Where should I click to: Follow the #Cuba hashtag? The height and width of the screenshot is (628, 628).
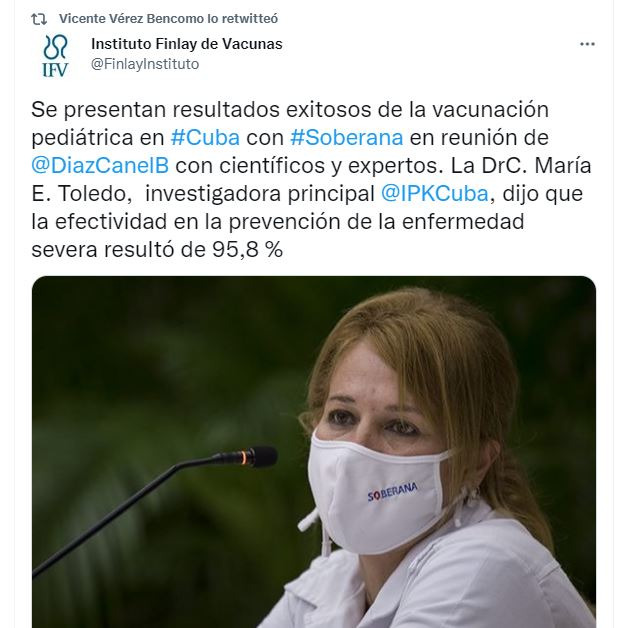click(x=205, y=137)
